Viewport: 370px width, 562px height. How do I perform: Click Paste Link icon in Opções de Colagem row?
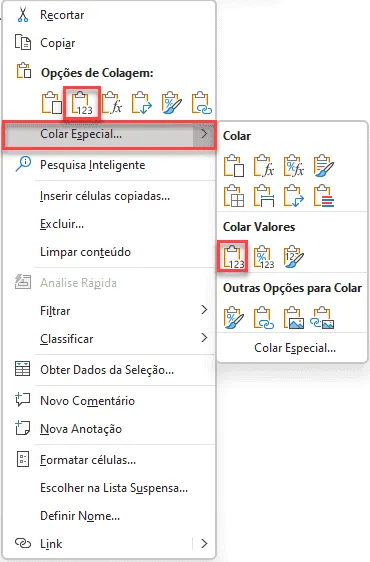[202, 104]
